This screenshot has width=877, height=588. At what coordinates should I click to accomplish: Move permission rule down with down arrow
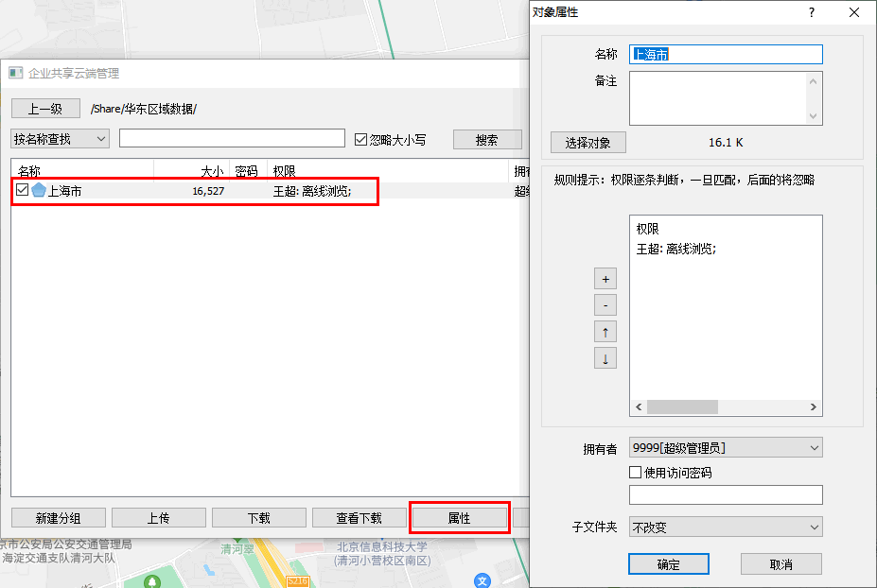pyautogui.click(x=605, y=358)
